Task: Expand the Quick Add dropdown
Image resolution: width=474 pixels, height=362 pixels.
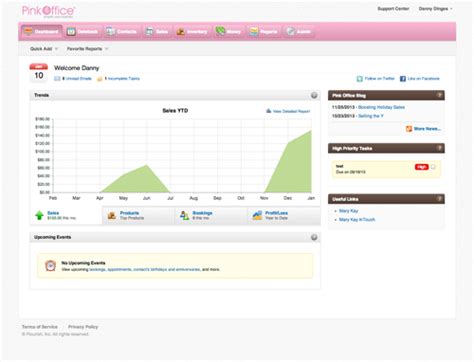Action: click(44, 49)
